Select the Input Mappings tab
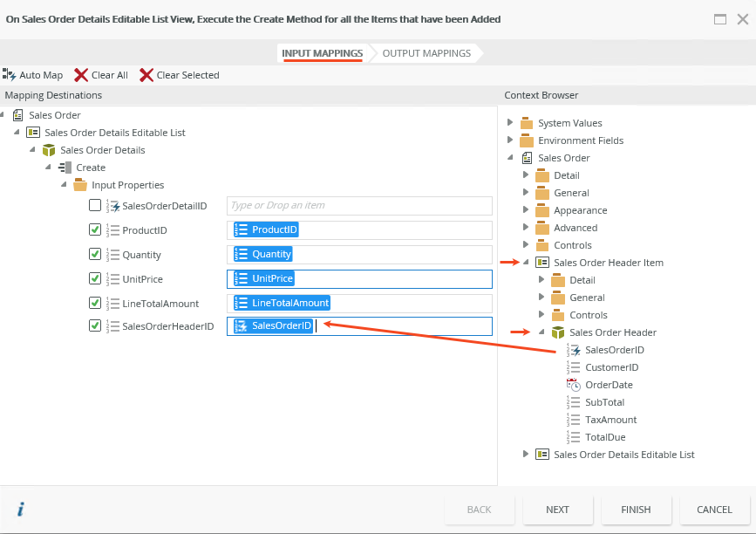Image resolution: width=756 pixels, height=534 pixels. tap(322, 53)
